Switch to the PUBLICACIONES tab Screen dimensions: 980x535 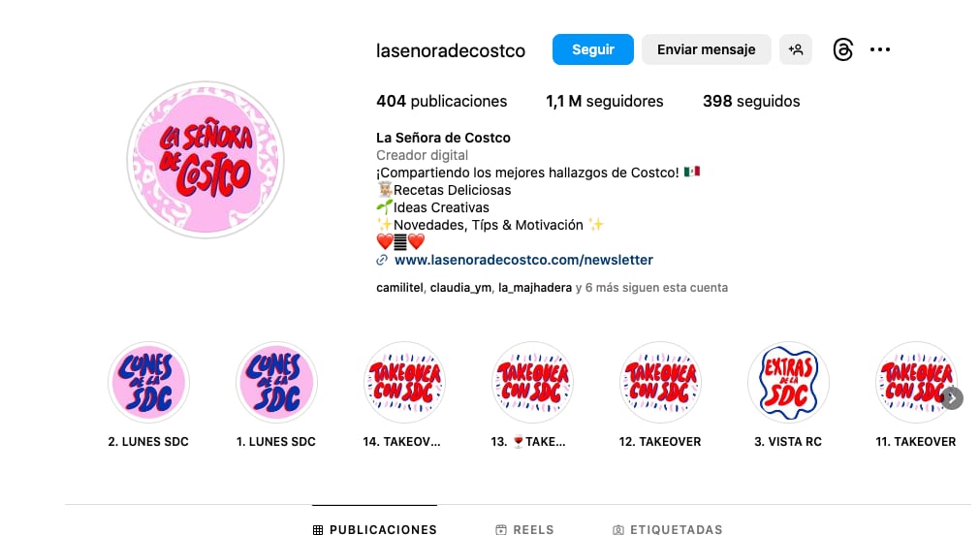click(374, 529)
